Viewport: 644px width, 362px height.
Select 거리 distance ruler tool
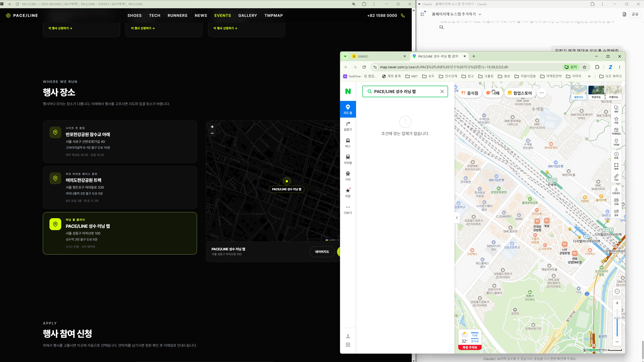616,177
